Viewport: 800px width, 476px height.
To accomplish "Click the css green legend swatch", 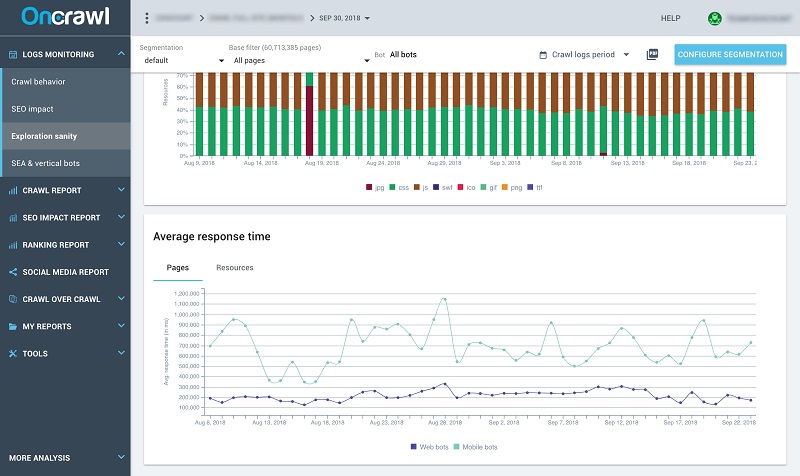I will click(392, 187).
